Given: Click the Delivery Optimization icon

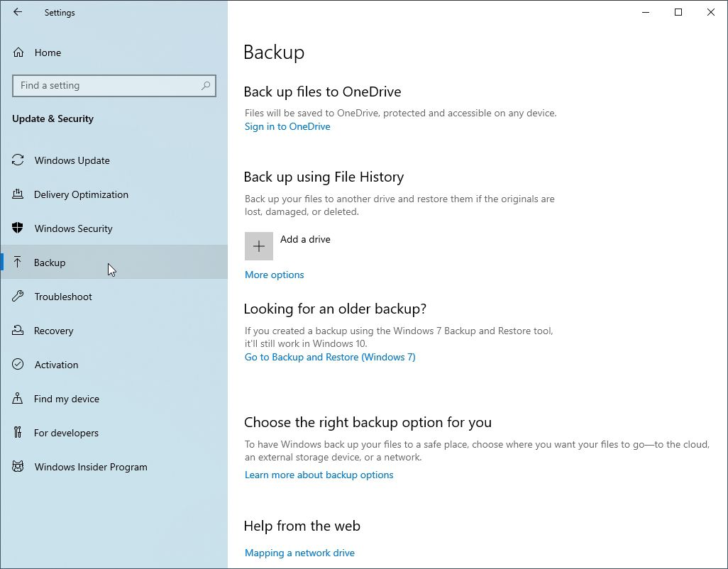Looking at the screenshot, I should [18, 194].
